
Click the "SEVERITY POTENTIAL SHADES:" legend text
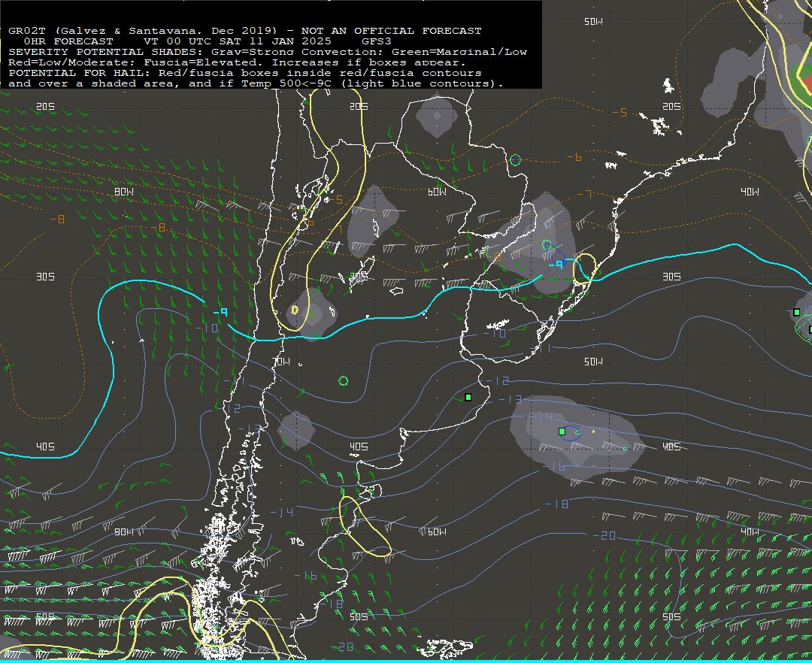[x=106, y=52]
